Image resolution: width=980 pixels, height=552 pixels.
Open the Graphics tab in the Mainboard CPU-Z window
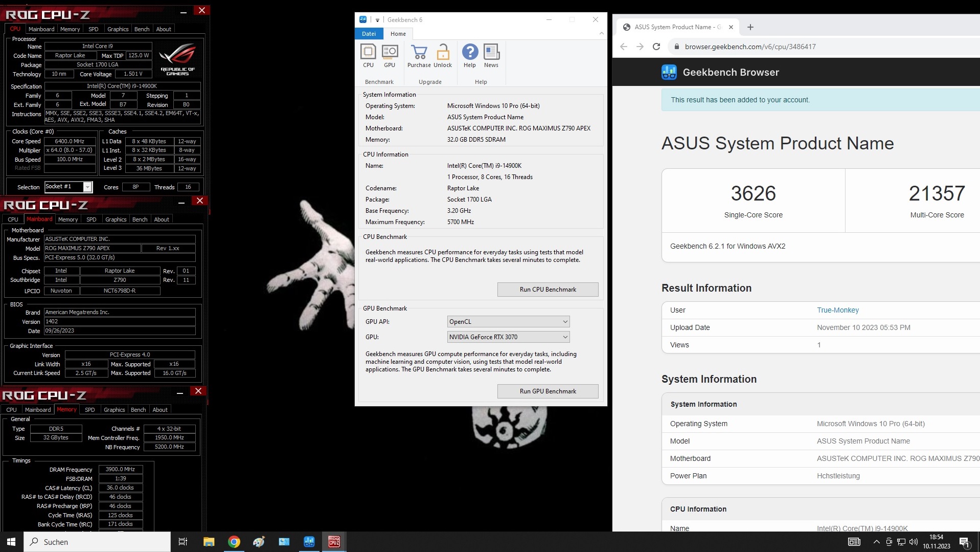(x=116, y=219)
